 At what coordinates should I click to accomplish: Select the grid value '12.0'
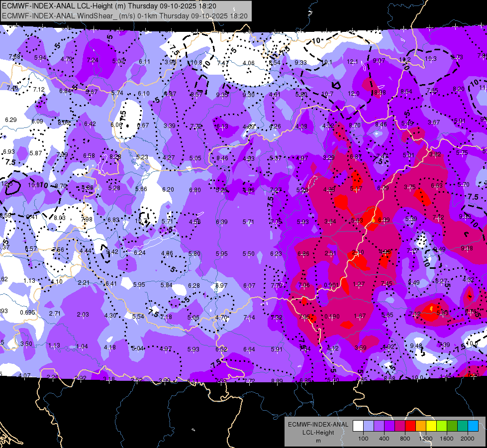click(x=354, y=94)
